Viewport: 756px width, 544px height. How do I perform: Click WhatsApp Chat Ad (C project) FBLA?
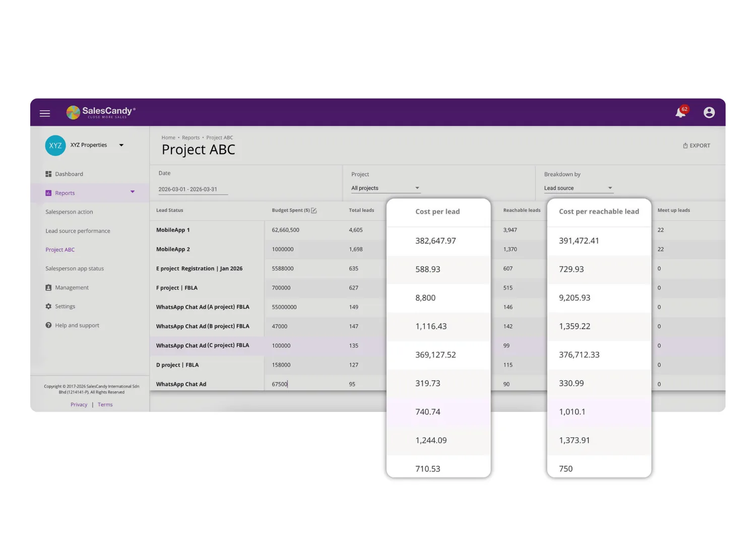[x=203, y=346]
